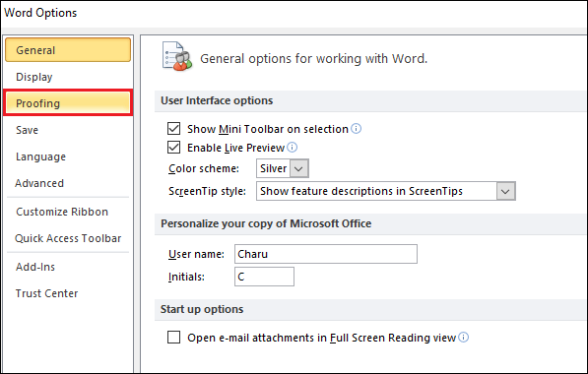This screenshot has height=374, width=588.
Task: Open the Display category
Action: pos(68,77)
